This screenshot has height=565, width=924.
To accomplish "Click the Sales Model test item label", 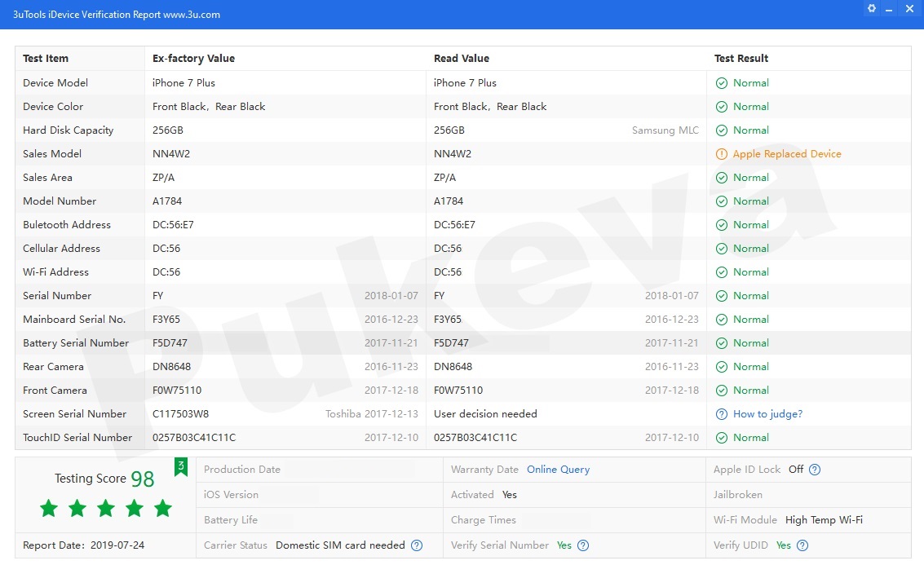I will (x=52, y=154).
